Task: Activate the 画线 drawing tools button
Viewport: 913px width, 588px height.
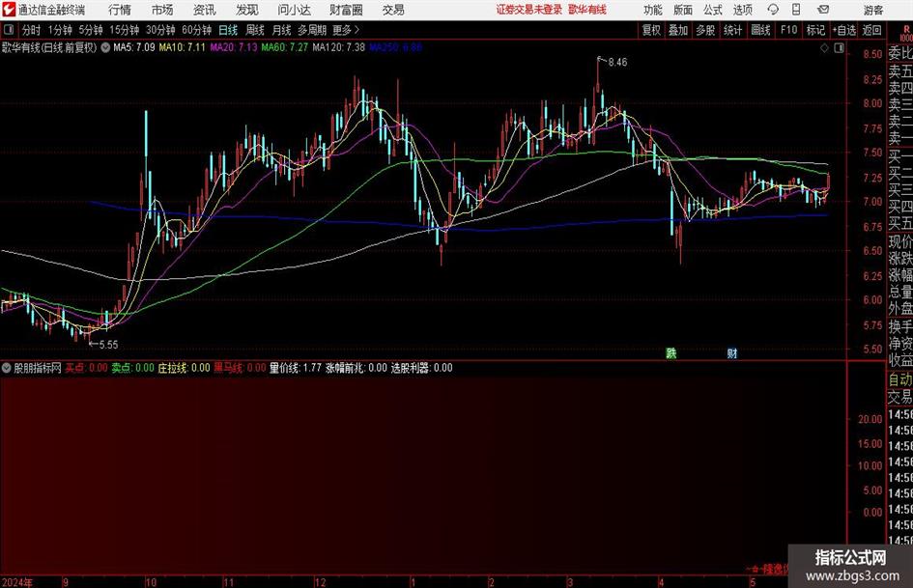Action: tap(760, 30)
